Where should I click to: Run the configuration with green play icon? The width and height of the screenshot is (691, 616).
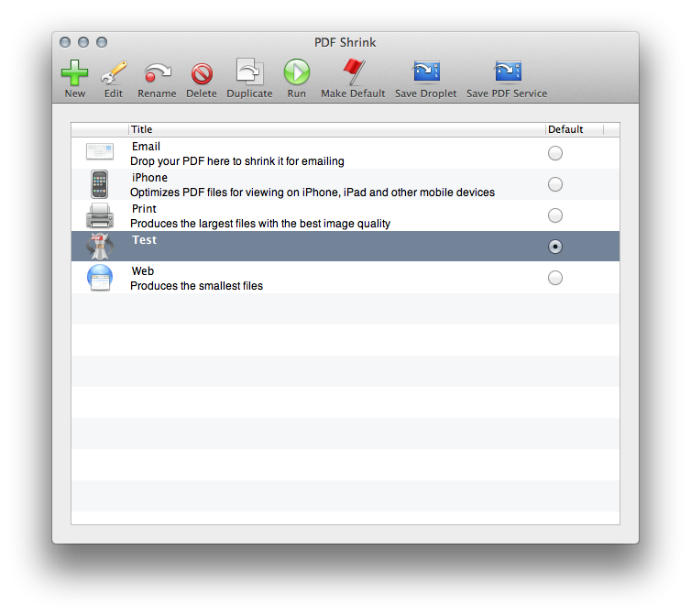coord(297,71)
